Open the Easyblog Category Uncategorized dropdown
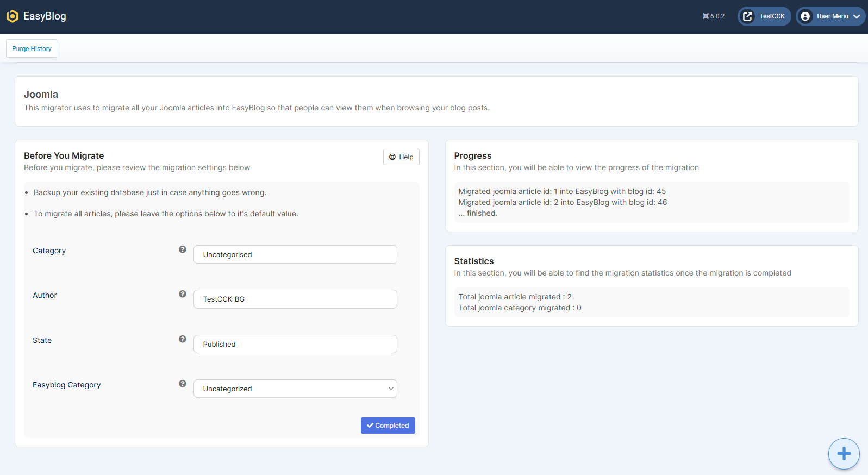Viewport: 868px width, 475px height. 295,389
